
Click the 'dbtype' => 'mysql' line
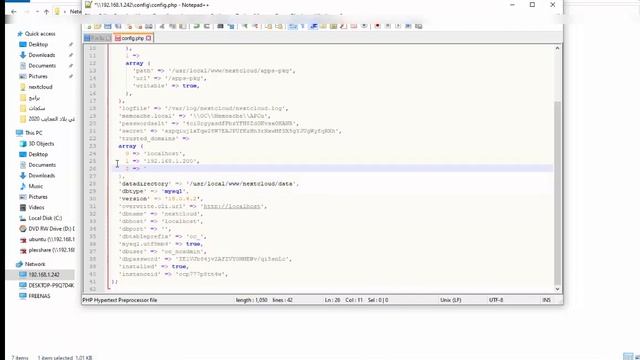[x=153, y=191]
